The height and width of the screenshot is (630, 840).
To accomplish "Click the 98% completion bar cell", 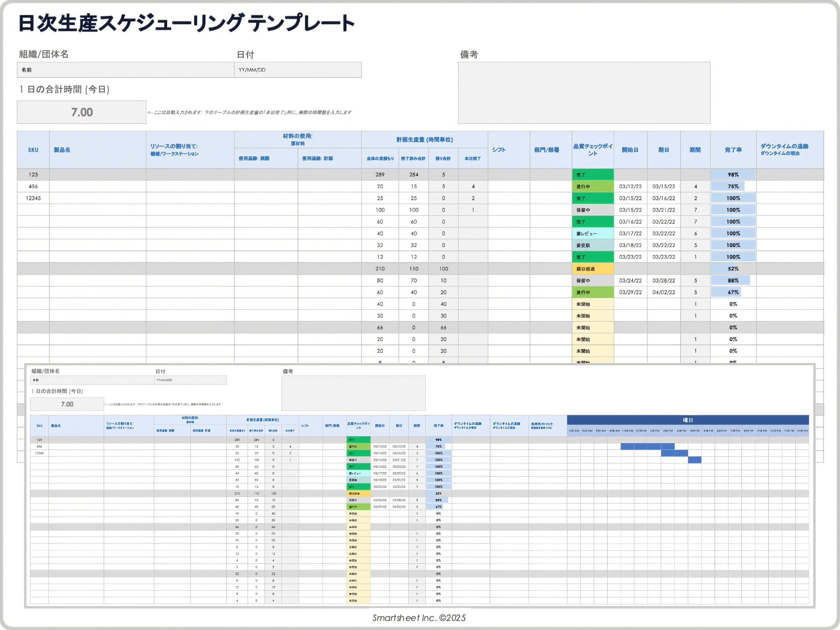I will pyautogui.click(x=733, y=175).
